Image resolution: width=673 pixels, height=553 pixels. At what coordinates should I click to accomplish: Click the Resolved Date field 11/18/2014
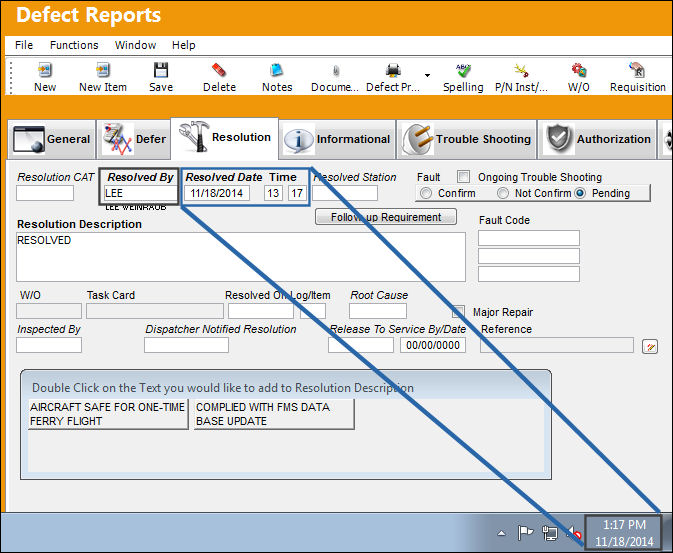[x=217, y=193]
